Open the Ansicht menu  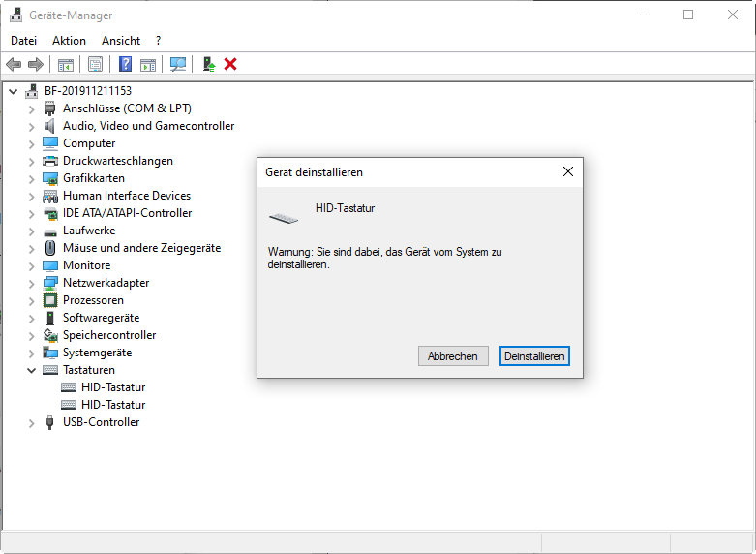tap(121, 41)
